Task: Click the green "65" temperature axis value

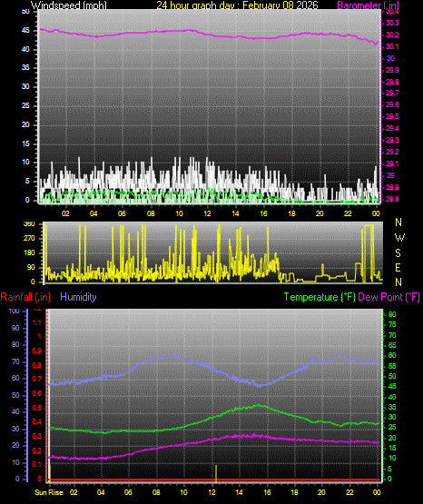Action: pos(392,345)
